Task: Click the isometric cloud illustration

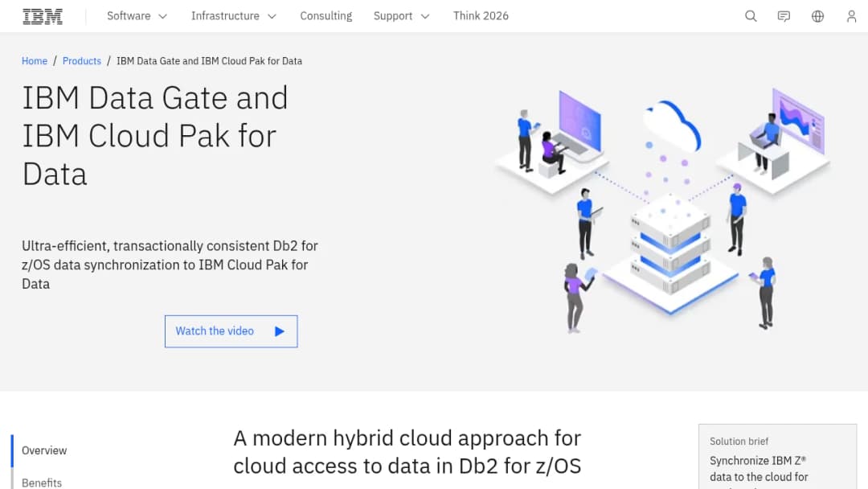Action: pyautogui.click(x=661, y=211)
